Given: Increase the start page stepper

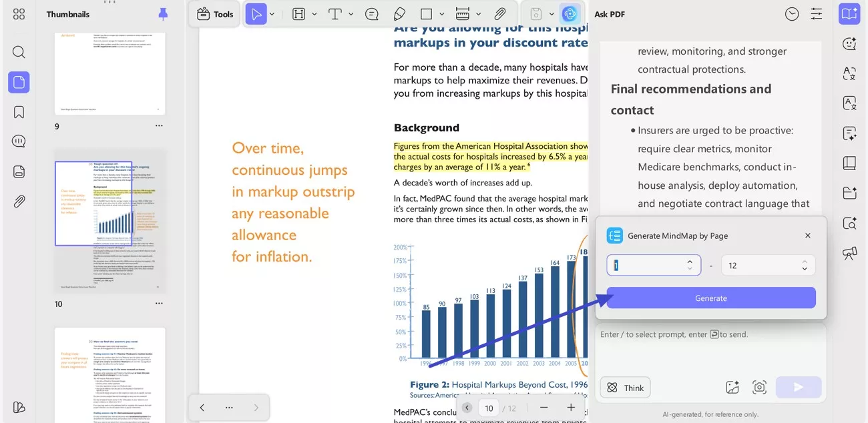Looking at the screenshot, I should (690, 261).
